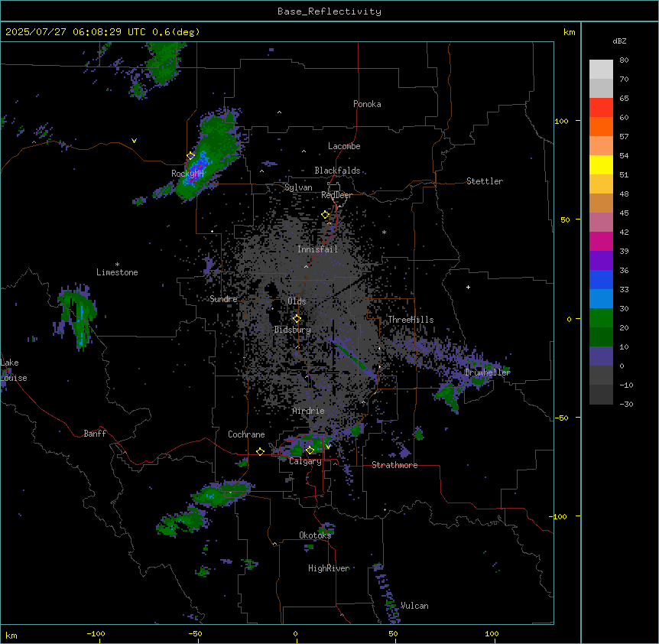Click the yellow diamond marker near Didsbury

click(x=297, y=319)
